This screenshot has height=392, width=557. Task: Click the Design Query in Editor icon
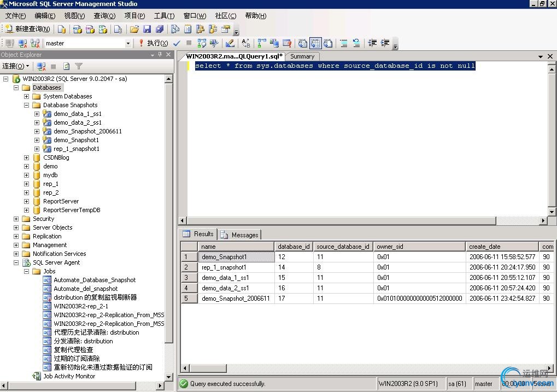point(230,43)
